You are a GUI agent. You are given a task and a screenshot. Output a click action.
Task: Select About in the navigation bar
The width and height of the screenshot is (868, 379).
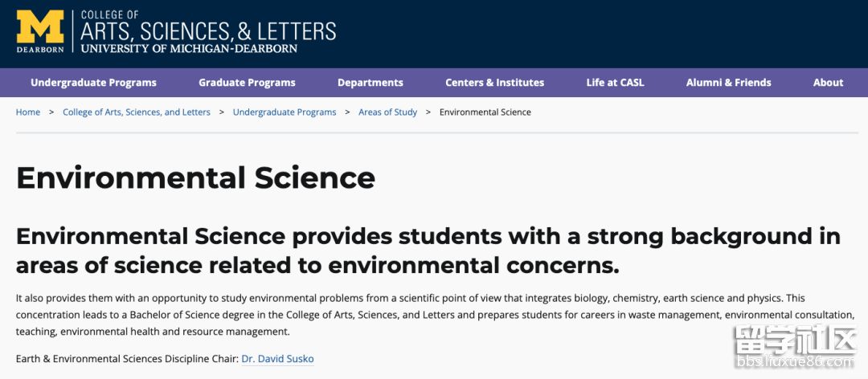(828, 83)
